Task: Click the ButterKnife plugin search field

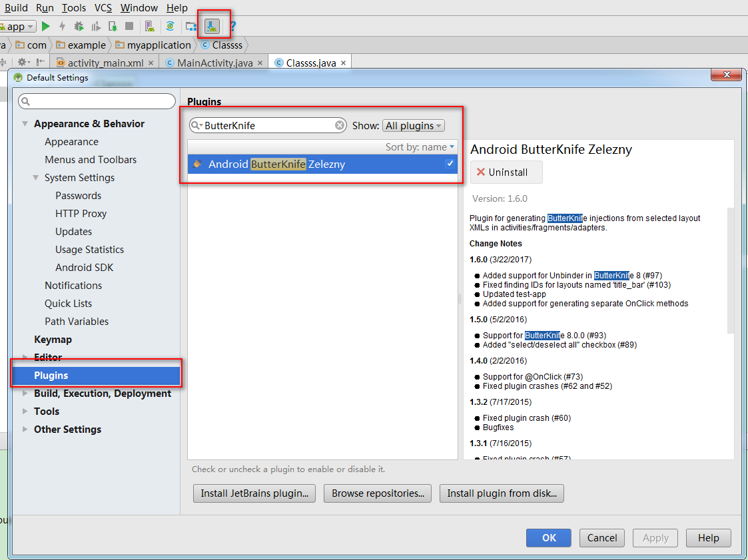Action: pos(268,125)
